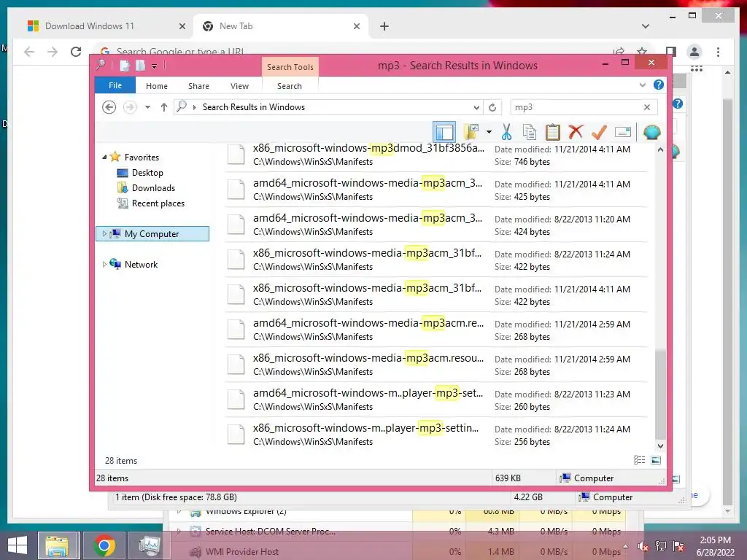Click the folder options toolbar icon
The image size is (747, 560).
coord(472,132)
